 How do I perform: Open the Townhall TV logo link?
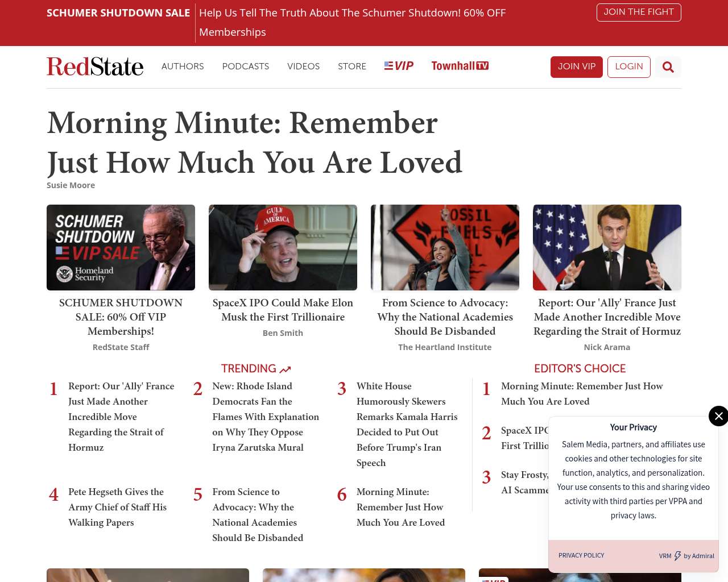pos(460,66)
